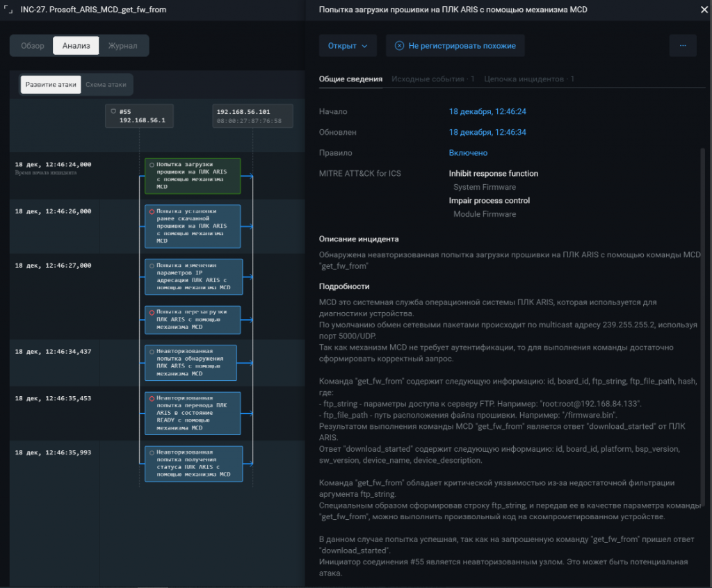Switch view to 'Развитие атаки'
This screenshot has width=712, height=588.
tap(51, 85)
